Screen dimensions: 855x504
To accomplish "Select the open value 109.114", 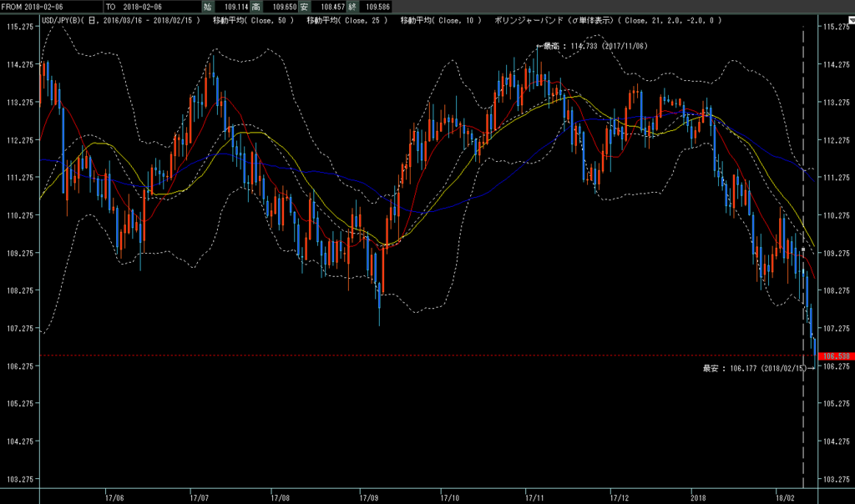I will 236,7.
